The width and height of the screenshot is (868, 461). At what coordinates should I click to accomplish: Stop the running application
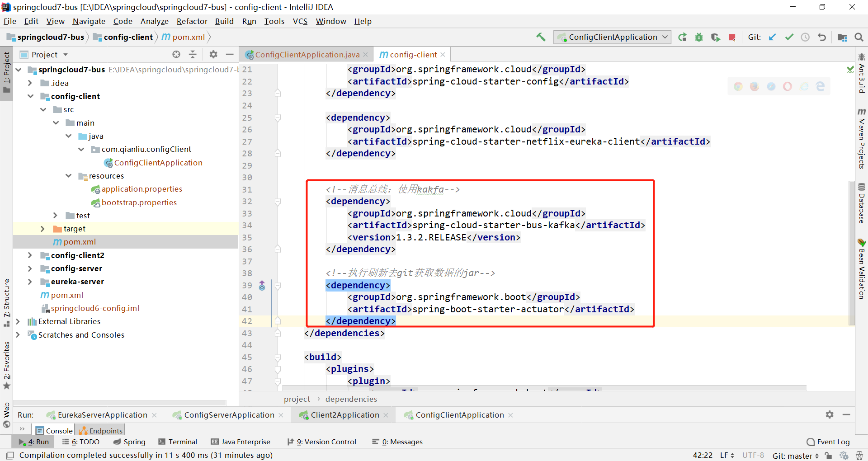tap(732, 37)
